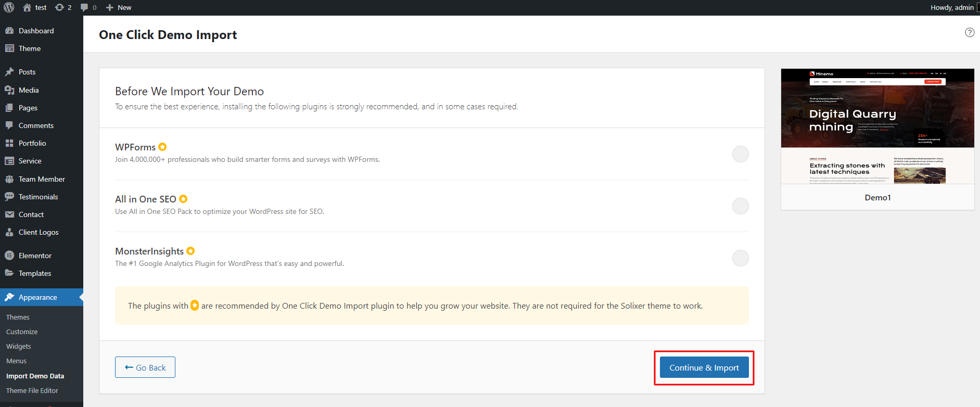
Task: Click the Templates folder icon
Action: [9, 273]
